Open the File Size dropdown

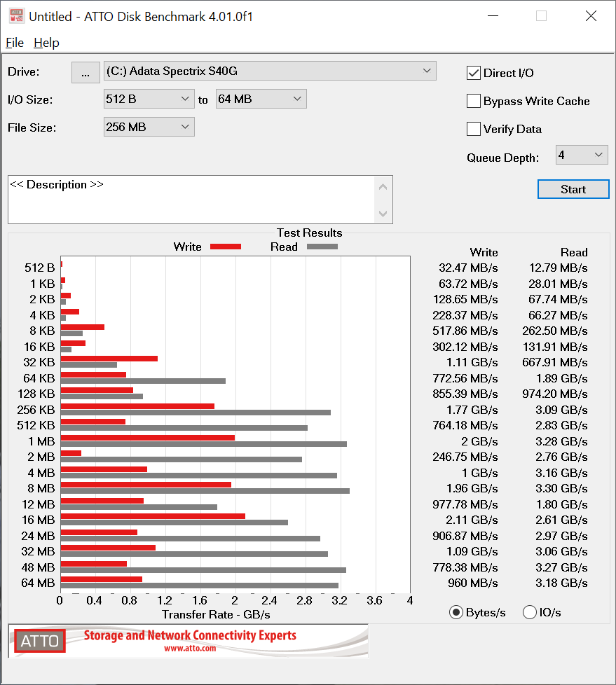149,127
